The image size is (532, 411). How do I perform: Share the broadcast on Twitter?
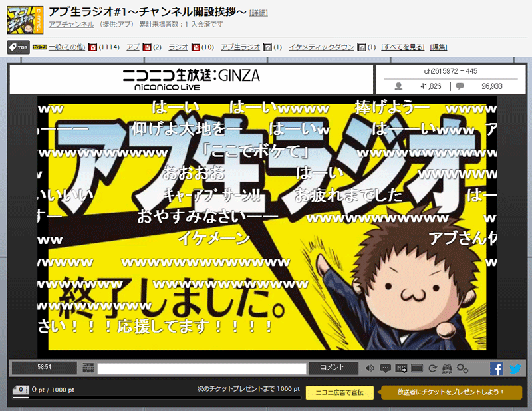pyautogui.click(x=515, y=369)
